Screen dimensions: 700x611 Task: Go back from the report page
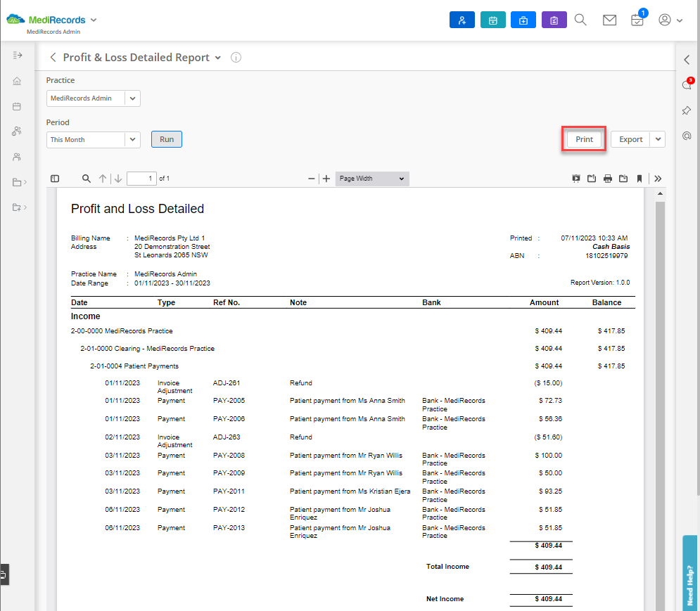click(x=53, y=57)
